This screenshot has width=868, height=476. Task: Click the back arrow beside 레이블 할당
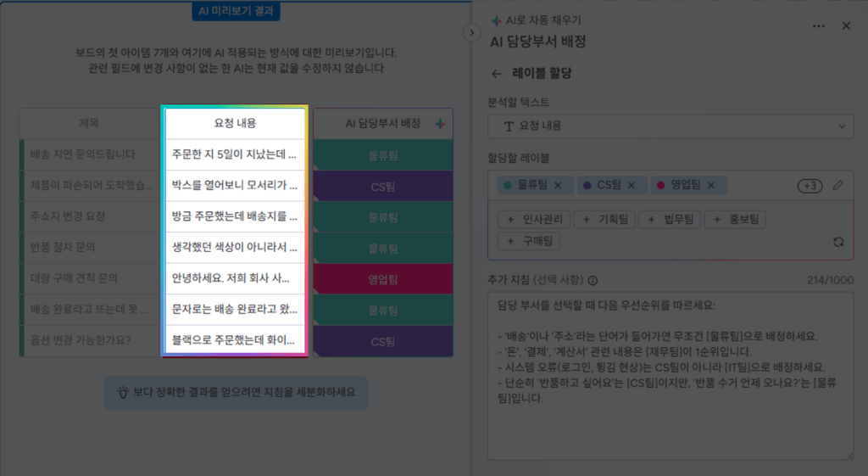pos(497,74)
